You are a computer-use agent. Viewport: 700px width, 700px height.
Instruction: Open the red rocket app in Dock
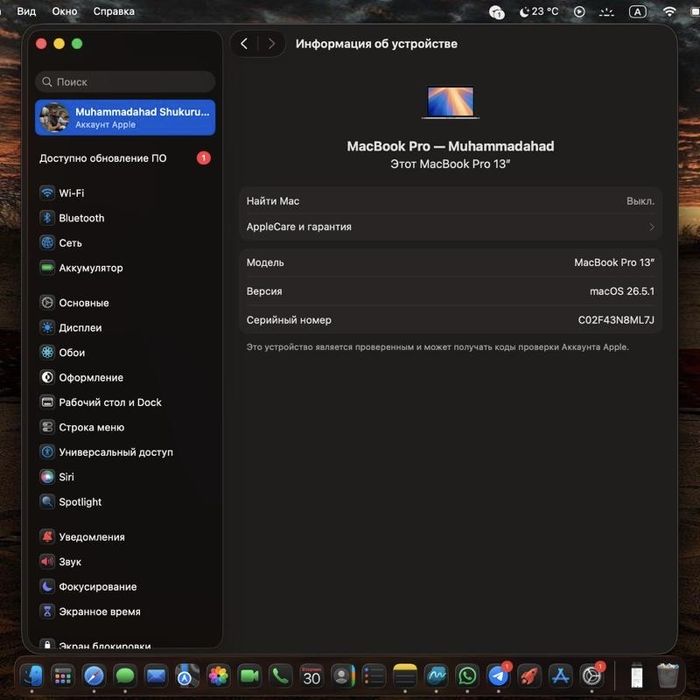529,676
